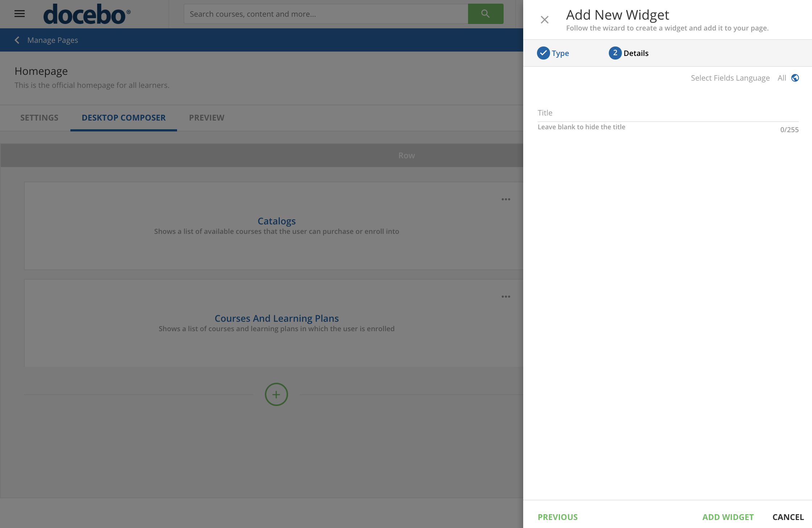
Task: Click the 0/255 character counter
Action: click(790, 130)
